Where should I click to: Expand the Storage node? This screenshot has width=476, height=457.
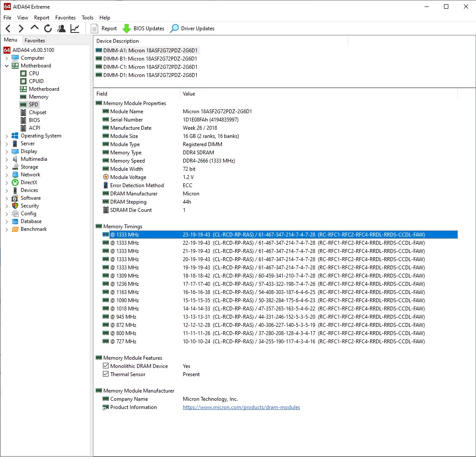point(6,167)
